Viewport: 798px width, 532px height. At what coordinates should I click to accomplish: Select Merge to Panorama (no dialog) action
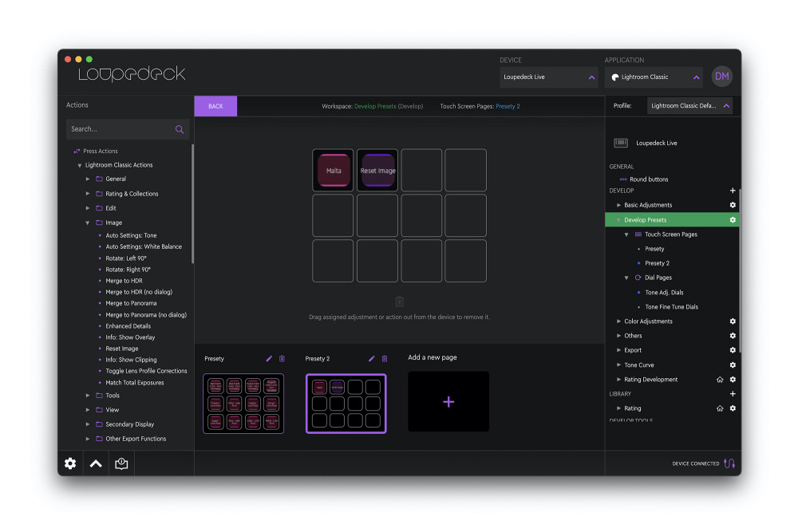[x=146, y=315]
